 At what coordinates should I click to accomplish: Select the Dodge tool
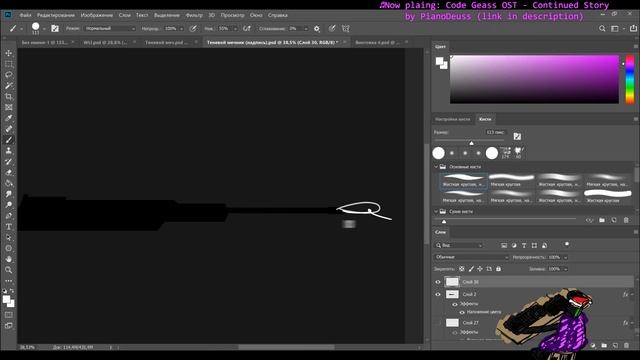9,205
